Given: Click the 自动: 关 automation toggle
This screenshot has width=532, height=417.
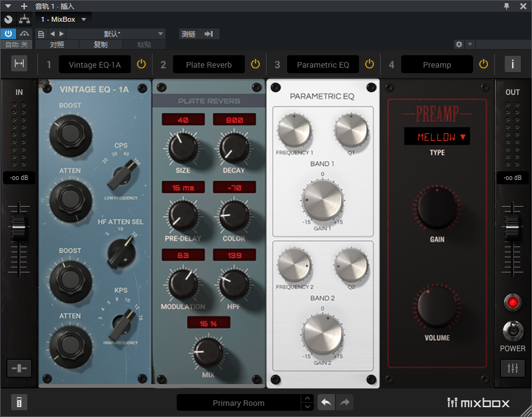Looking at the screenshot, I should [16, 45].
